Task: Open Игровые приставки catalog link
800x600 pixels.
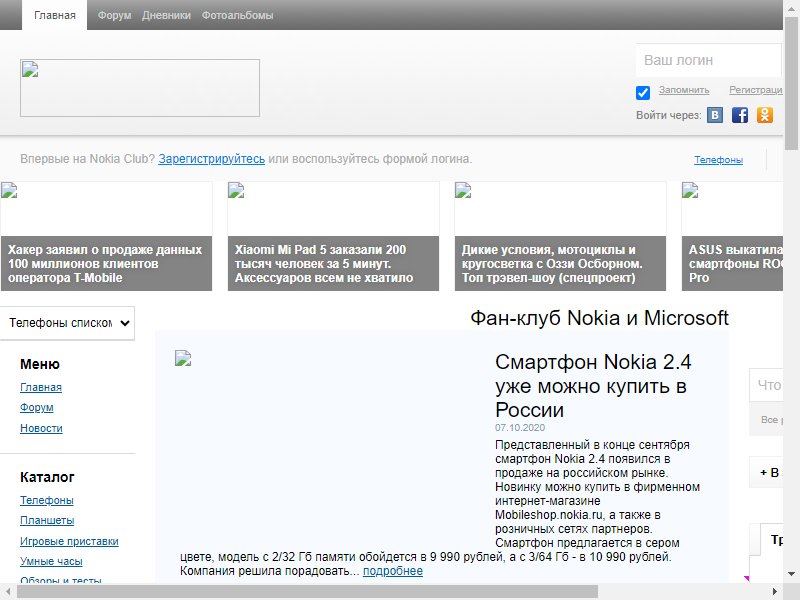Action: point(69,541)
